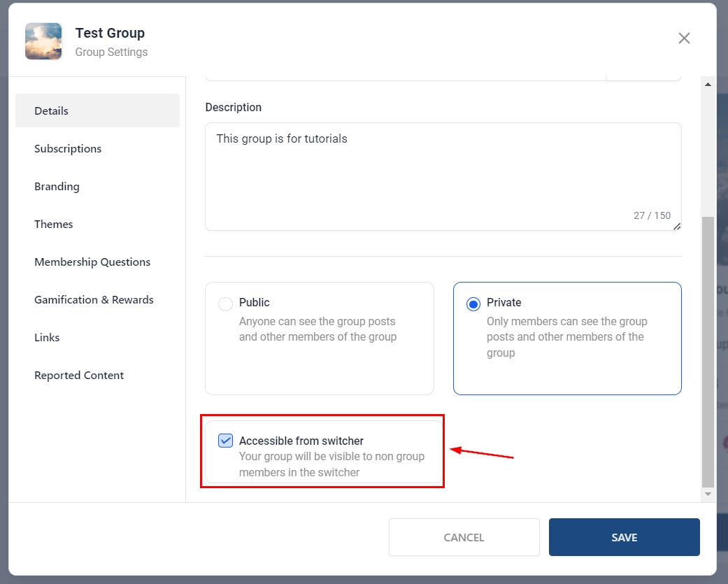Viewport: 728px width, 584px height.
Task: Select the Public group radio button
Action: click(225, 304)
